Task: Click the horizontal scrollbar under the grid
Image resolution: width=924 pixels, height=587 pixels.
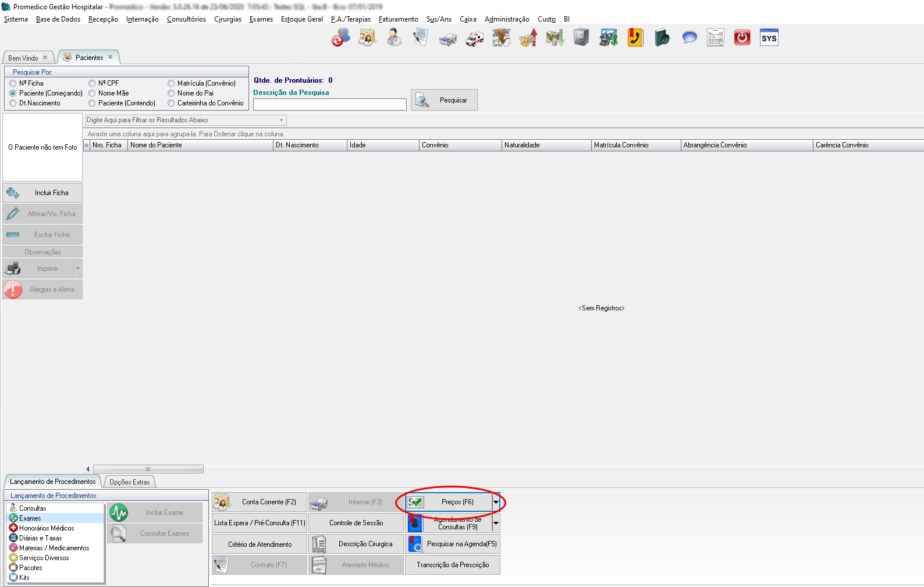Action: pyautogui.click(x=148, y=469)
